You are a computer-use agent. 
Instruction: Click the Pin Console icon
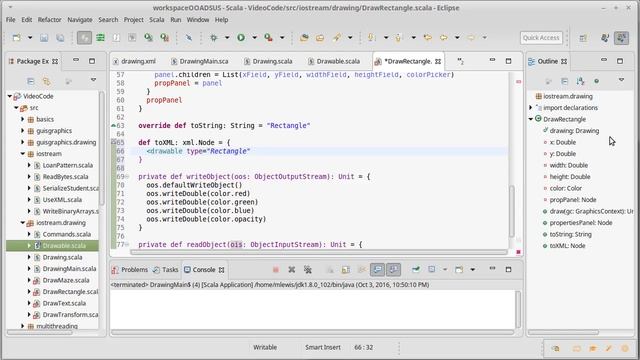(416, 269)
